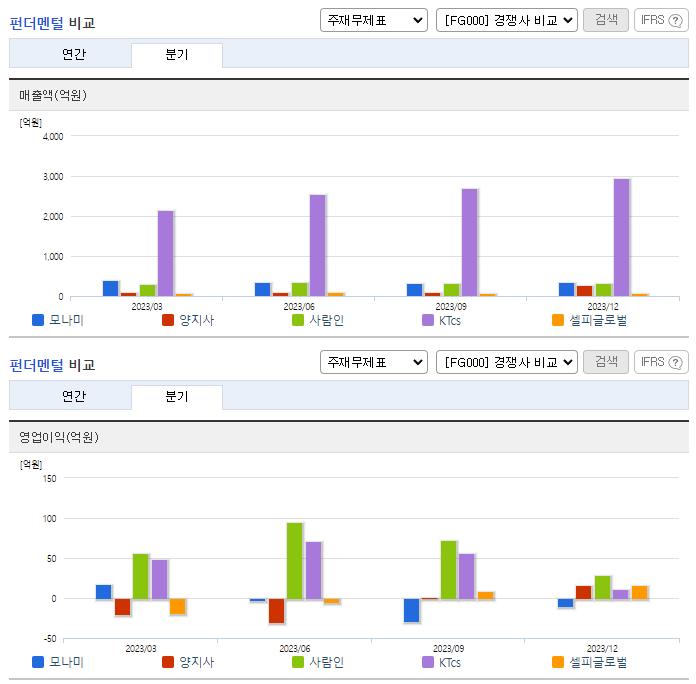Open the top [FG000] 경쟁사 비교 dropdown

[x=506, y=20]
